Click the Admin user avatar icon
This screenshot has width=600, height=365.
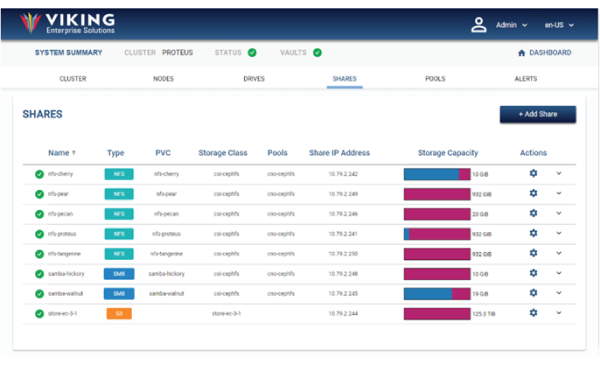(478, 25)
